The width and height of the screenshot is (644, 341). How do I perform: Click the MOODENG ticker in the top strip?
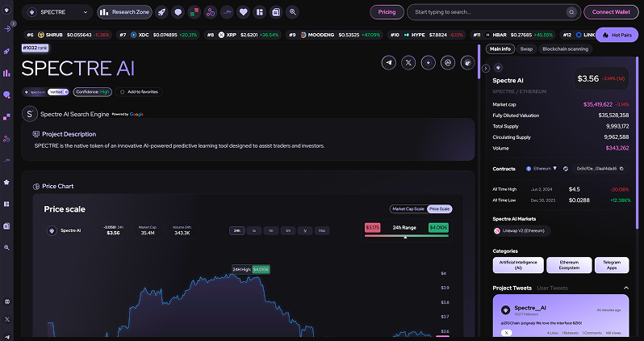coord(334,35)
